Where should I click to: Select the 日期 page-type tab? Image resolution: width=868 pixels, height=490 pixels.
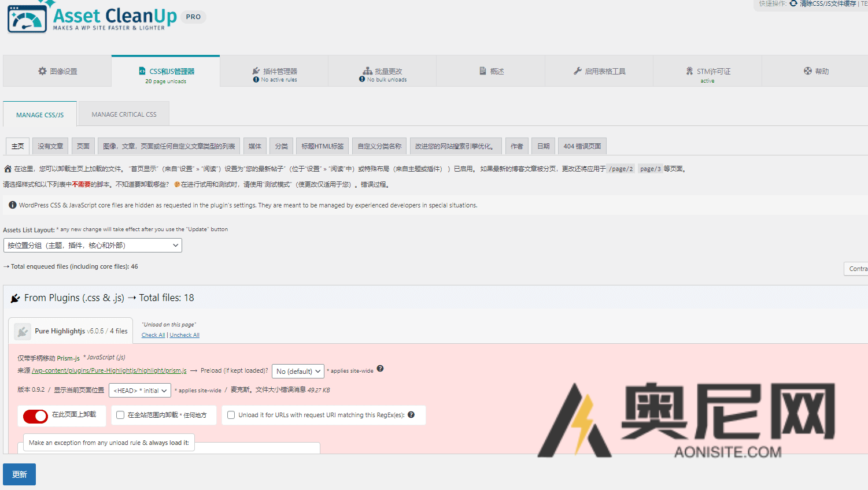pos(544,146)
